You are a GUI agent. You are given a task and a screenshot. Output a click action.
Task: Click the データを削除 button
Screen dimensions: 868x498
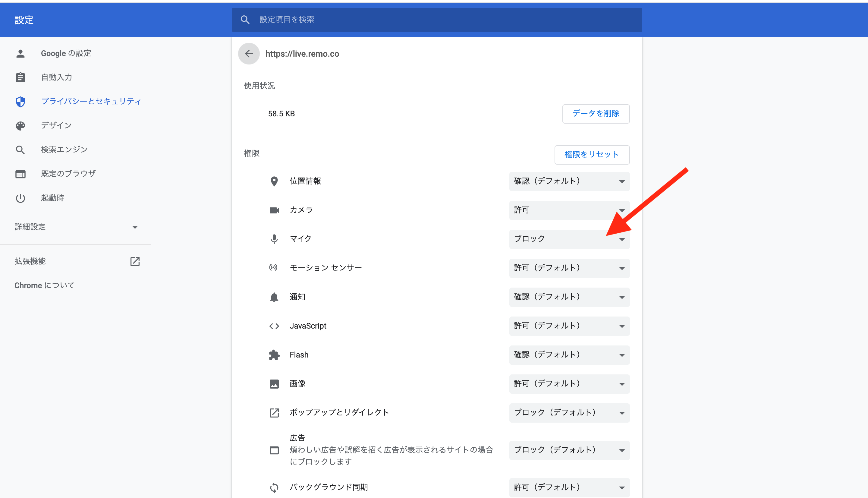(596, 114)
